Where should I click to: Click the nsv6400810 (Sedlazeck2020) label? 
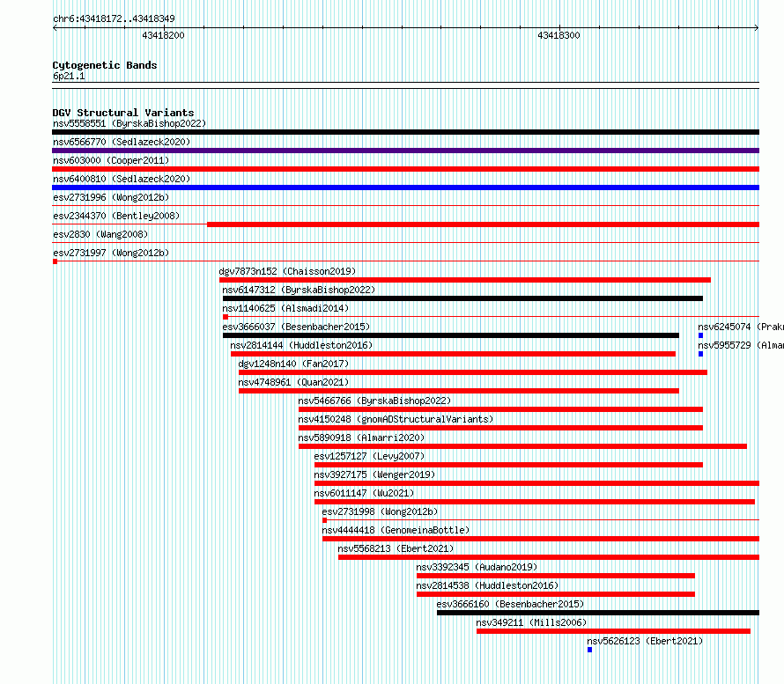[122, 179]
